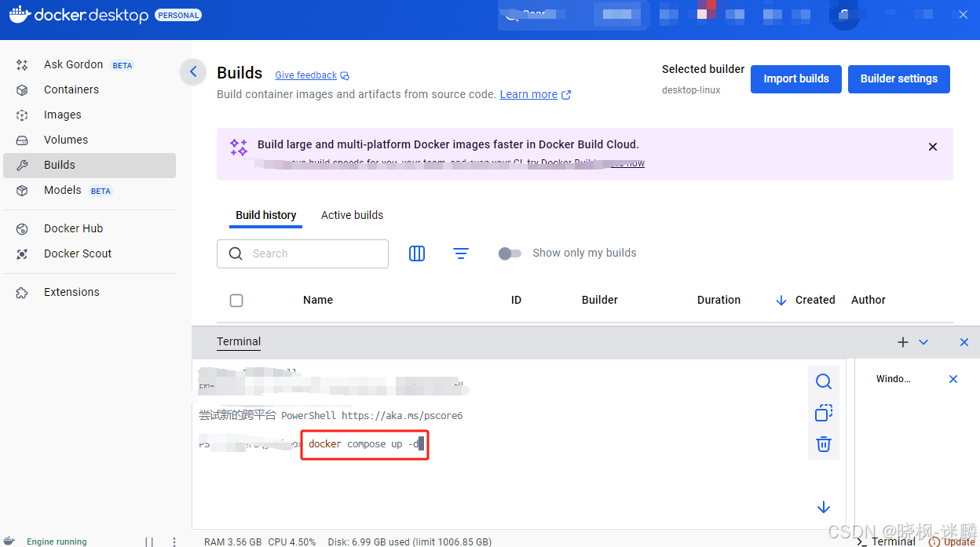The image size is (980, 547).
Task: Click the Images layers icon
Action: pyautogui.click(x=22, y=115)
